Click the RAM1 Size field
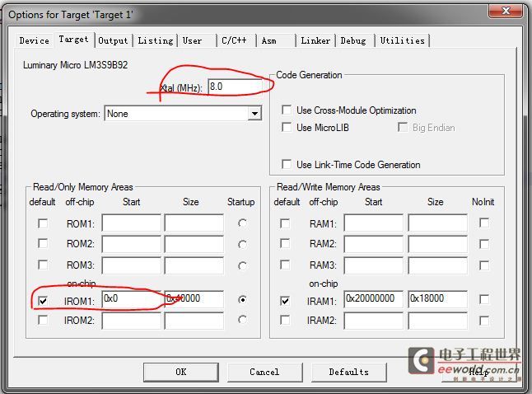Screen dimensions: 532x394 tap(437, 223)
